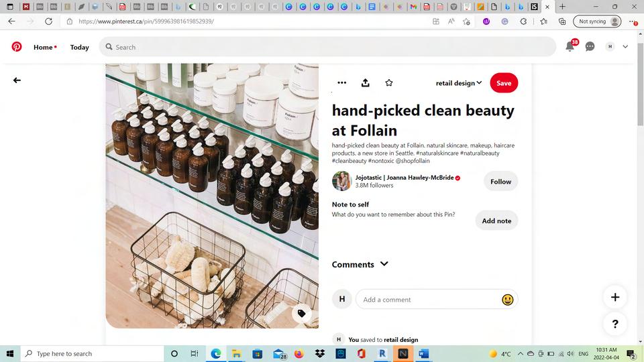Open browser read aloud icon

tap(451, 21)
